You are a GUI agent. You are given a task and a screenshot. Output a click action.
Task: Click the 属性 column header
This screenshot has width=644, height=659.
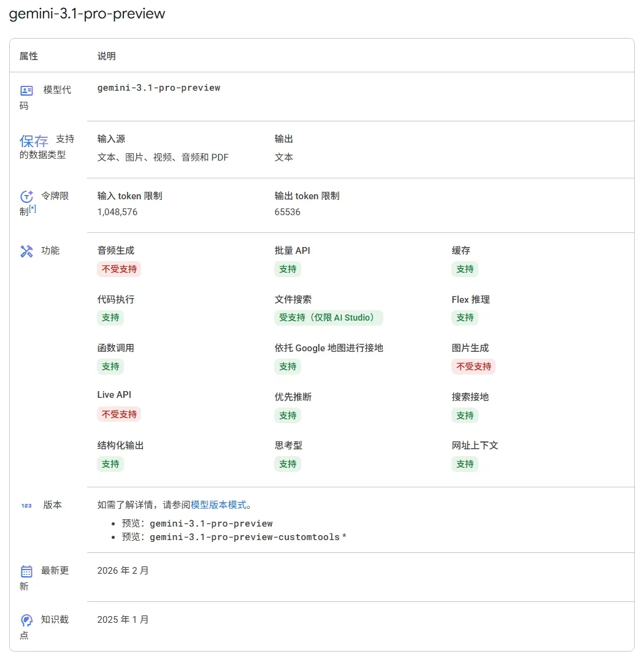[x=28, y=56]
